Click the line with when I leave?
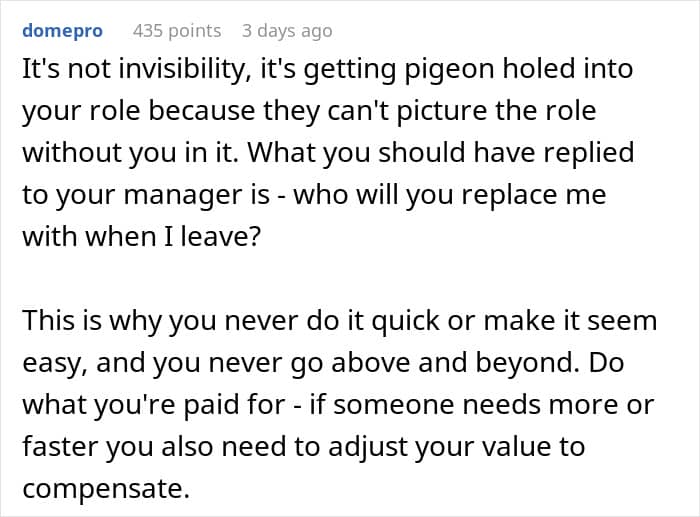The image size is (700, 517). (x=141, y=236)
